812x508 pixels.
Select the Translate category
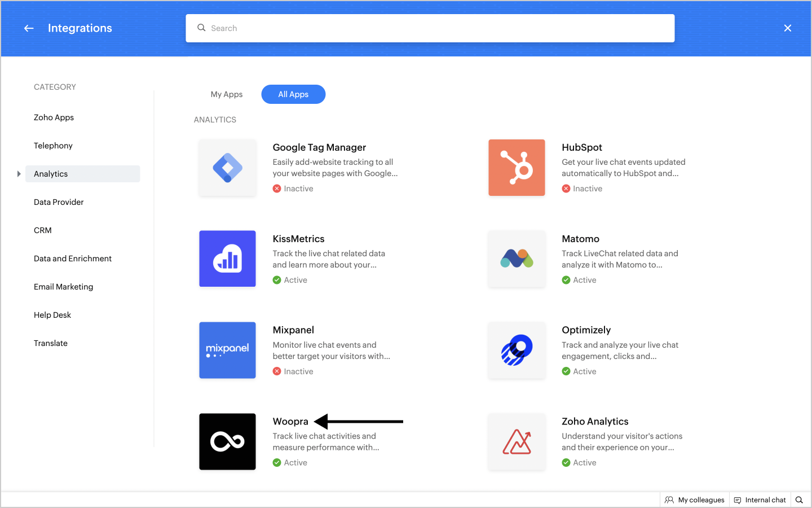click(x=51, y=343)
